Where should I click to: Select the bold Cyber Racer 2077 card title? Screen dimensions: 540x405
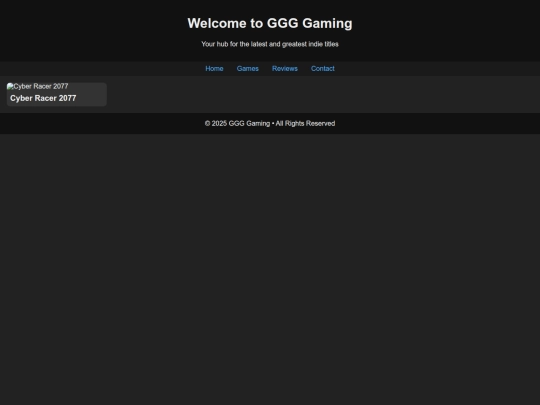tap(43, 98)
